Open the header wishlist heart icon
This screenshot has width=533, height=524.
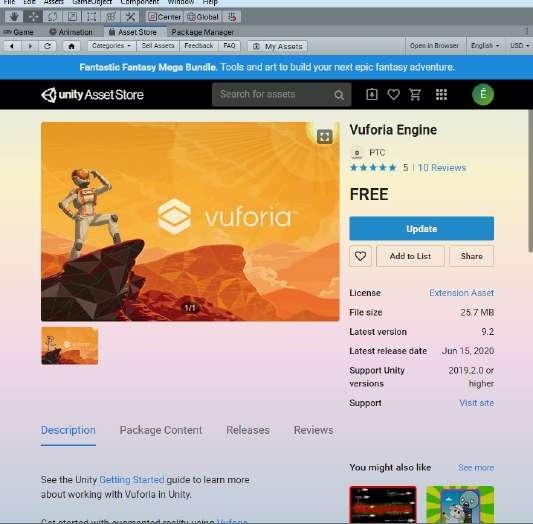coord(393,94)
